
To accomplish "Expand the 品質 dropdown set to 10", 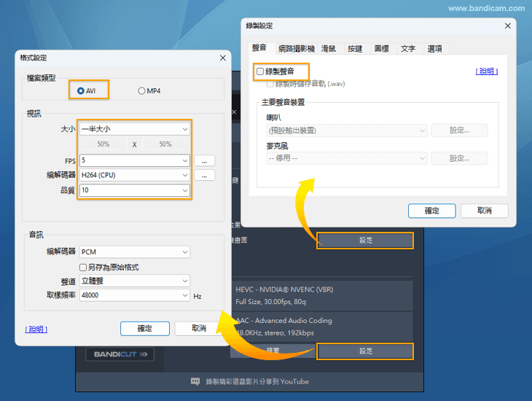I will [x=135, y=190].
